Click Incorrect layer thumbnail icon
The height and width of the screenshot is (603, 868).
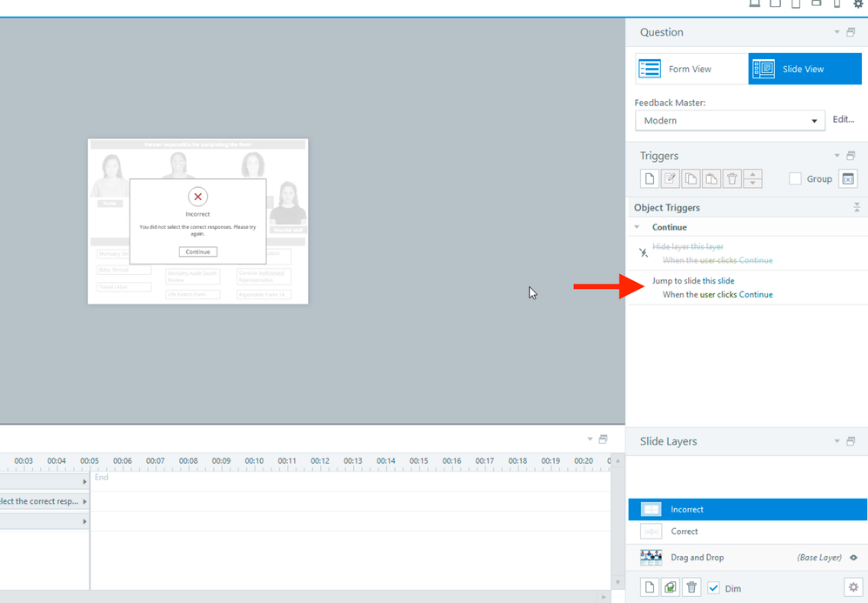coord(651,509)
